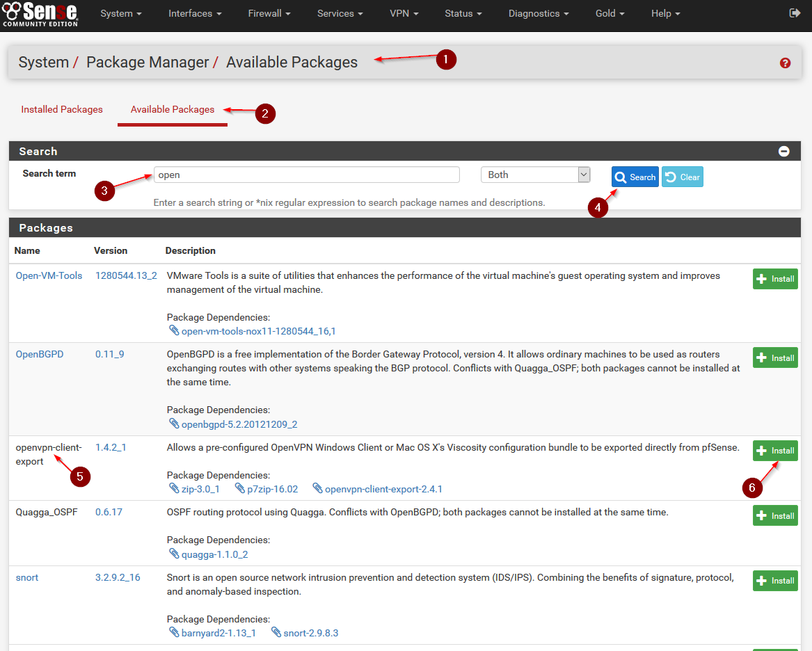
Task: Click the Clear button
Action: [x=683, y=177]
